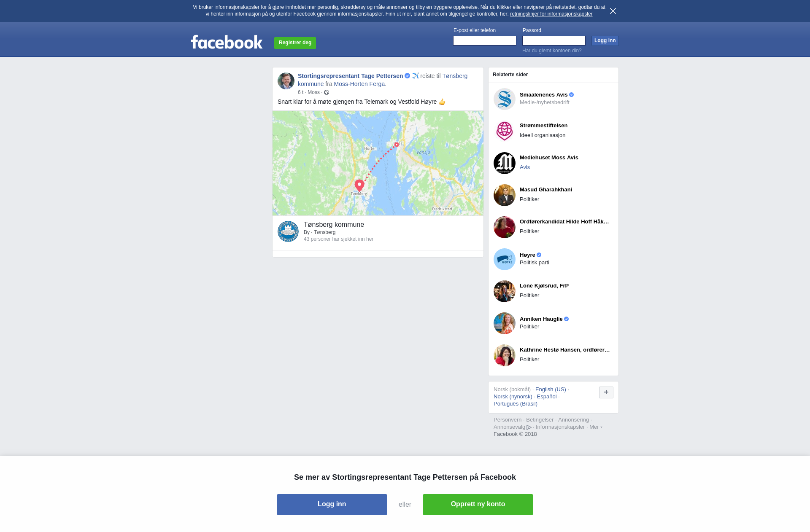Focus the E-post eller telefon field
Image resolution: width=810 pixels, height=532 pixels.
pyautogui.click(x=485, y=40)
